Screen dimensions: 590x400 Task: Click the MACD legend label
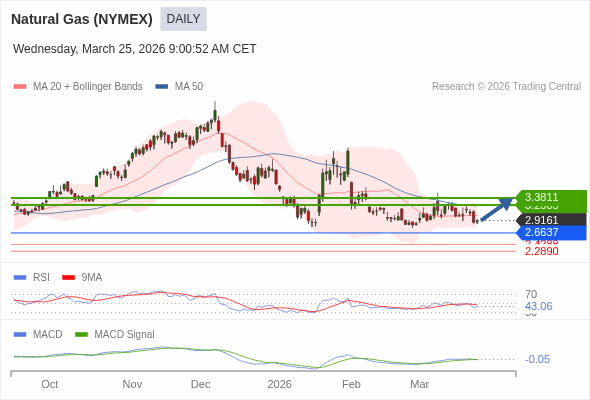pyautogui.click(x=48, y=335)
